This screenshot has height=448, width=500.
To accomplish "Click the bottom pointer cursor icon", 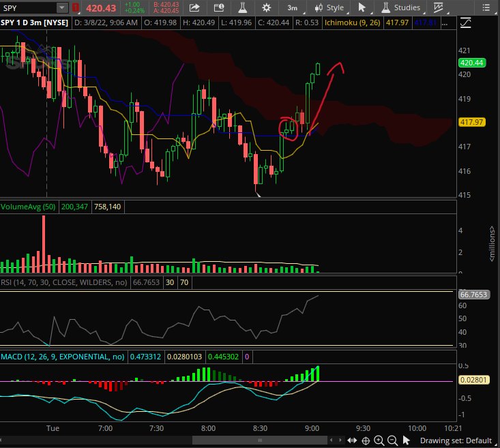I will [x=406, y=440].
